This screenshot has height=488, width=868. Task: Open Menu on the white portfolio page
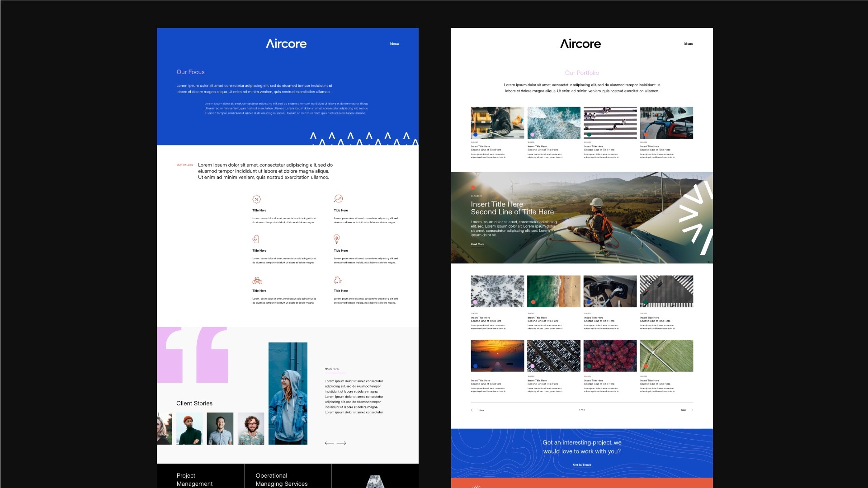(688, 44)
